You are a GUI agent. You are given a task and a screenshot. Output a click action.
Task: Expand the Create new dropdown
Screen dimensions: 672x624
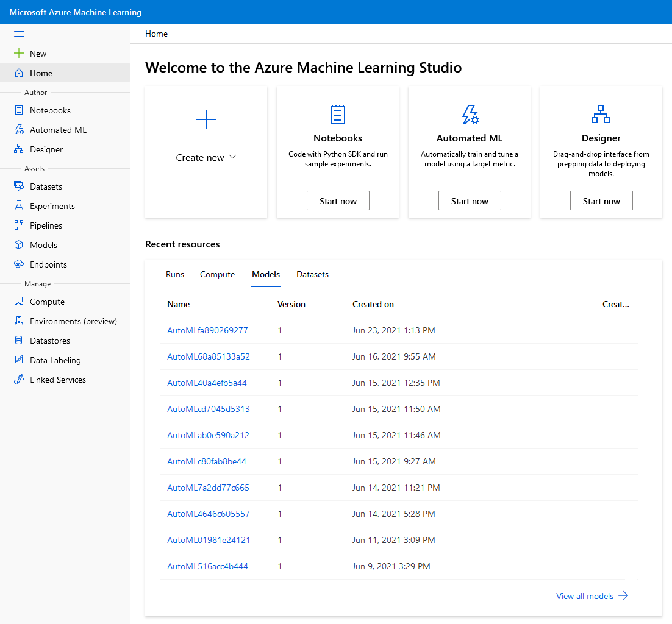tap(206, 157)
